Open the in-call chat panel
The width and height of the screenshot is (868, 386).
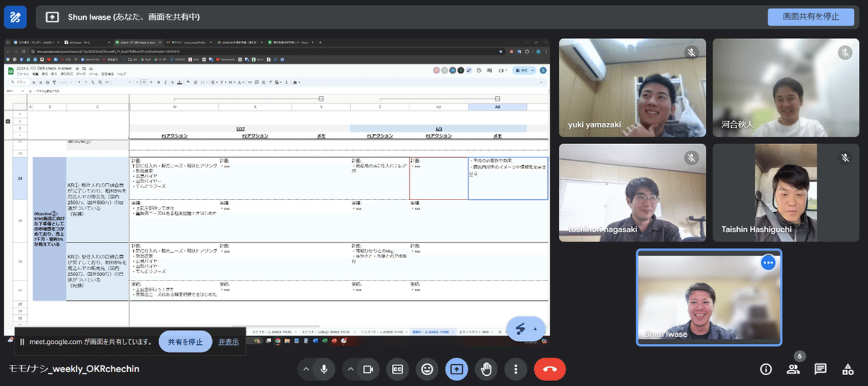pos(820,369)
